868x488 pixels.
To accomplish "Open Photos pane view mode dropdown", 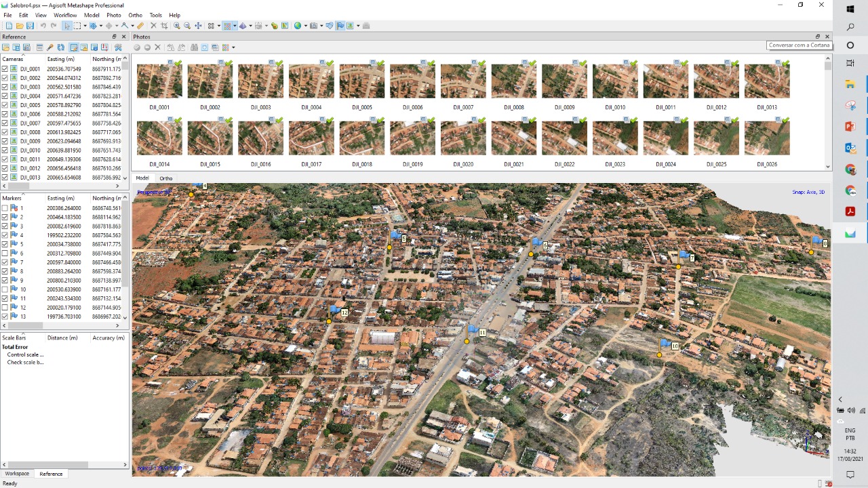I will tap(233, 47).
